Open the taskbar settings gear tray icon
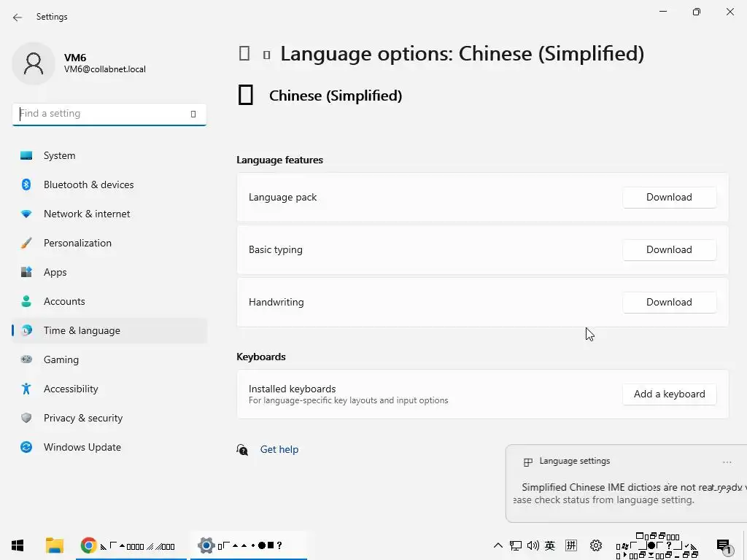 click(596, 545)
